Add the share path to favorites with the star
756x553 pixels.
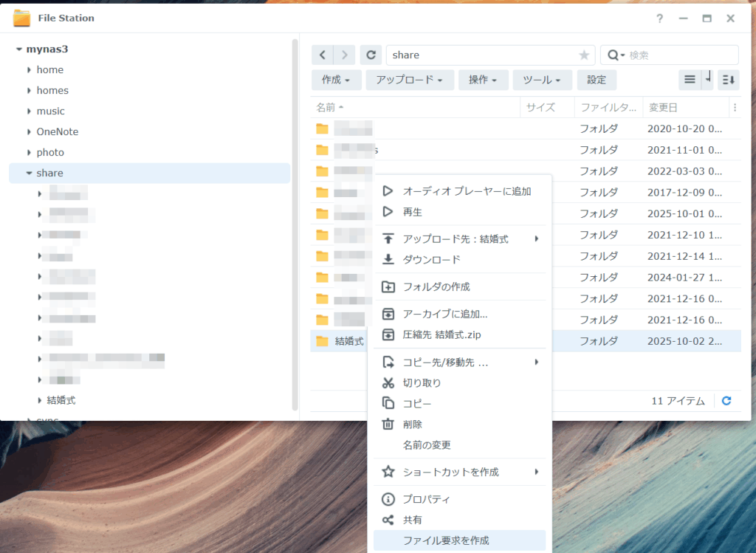(x=584, y=55)
